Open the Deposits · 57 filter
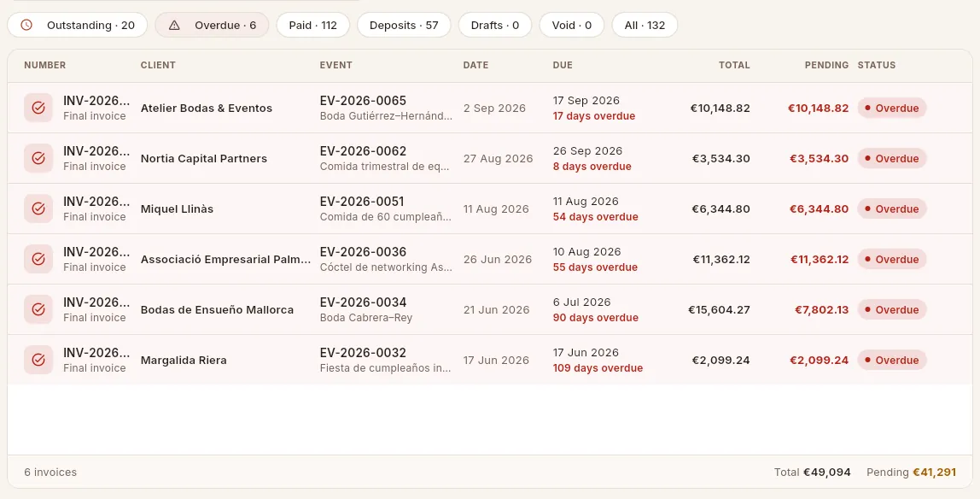Screen dimensions: 980x499 404,25
